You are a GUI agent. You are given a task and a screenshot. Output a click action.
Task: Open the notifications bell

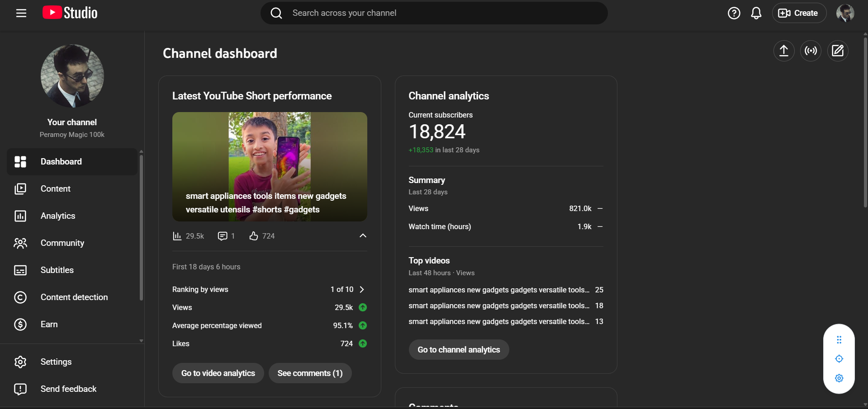(x=756, y=13)
